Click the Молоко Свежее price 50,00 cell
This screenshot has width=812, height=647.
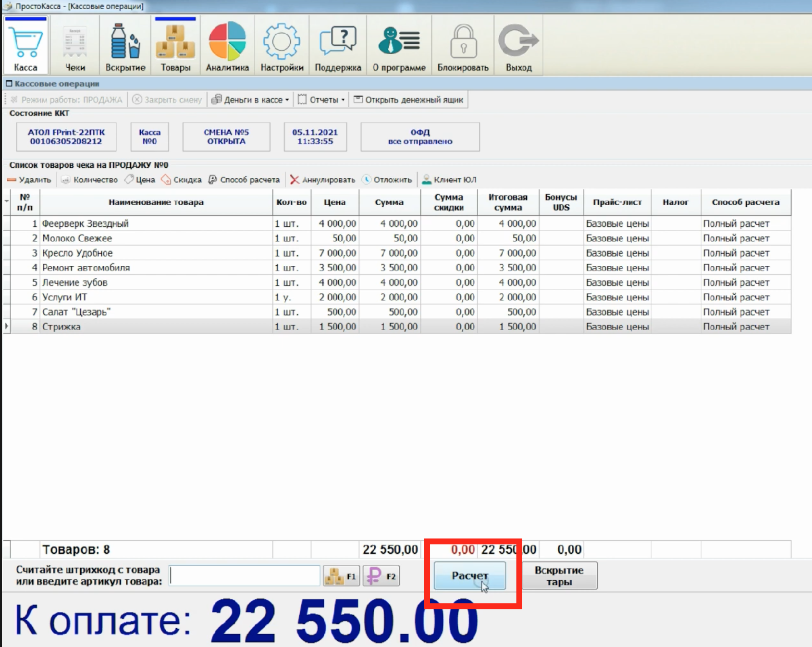coord(335,238)
